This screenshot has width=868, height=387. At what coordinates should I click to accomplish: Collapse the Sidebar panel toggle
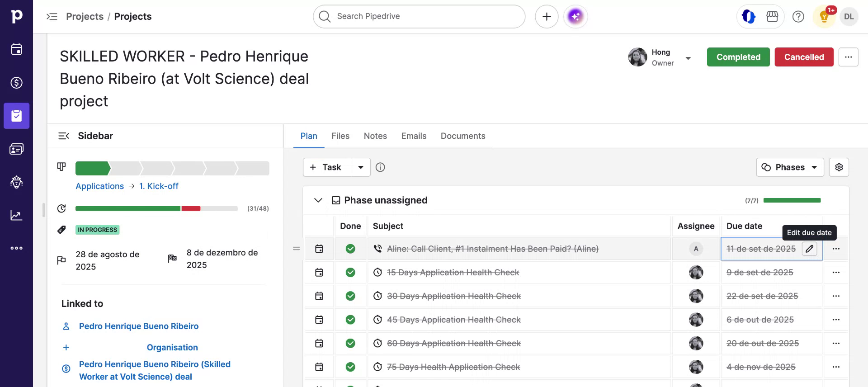[64, 136]
